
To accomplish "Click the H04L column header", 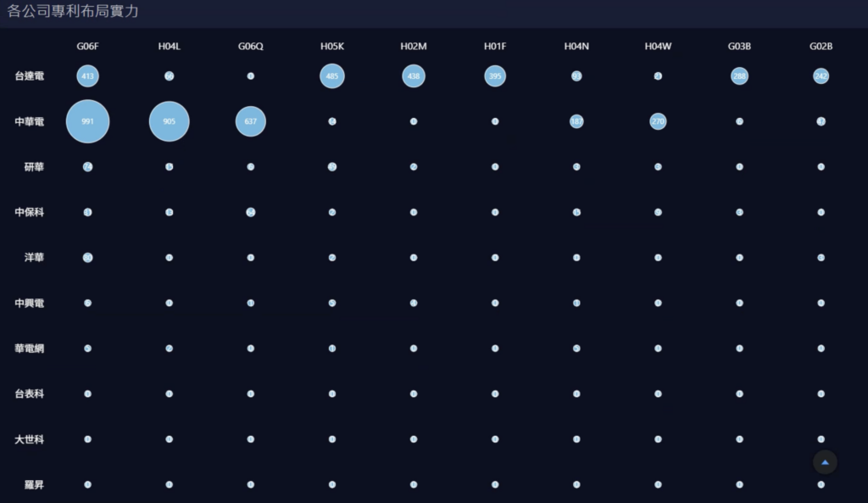I will point(170,46).
